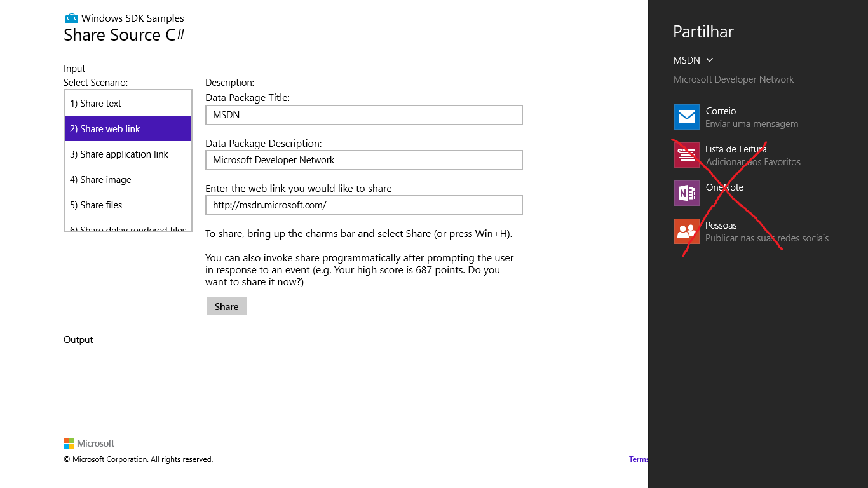This screenshot has height=488, width=868.
Task: Click the Data Package Title field
Action: tap(364, 115)
